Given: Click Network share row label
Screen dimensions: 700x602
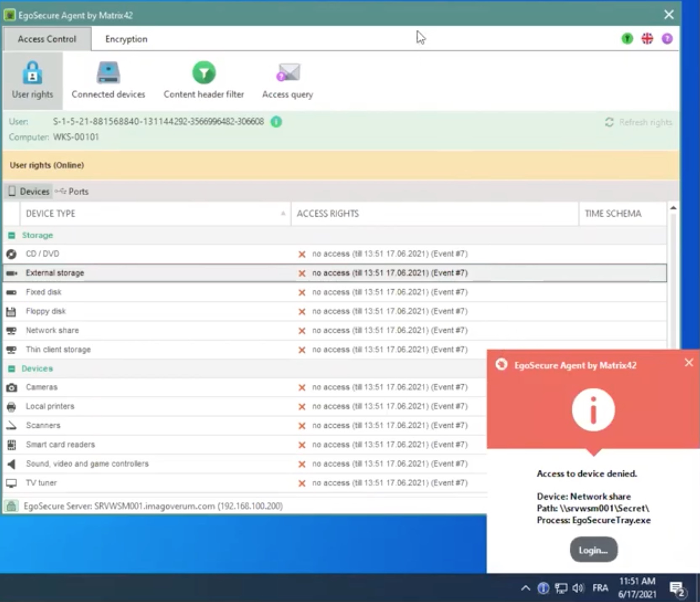Looking at the screenshot, I should point(52,330).
